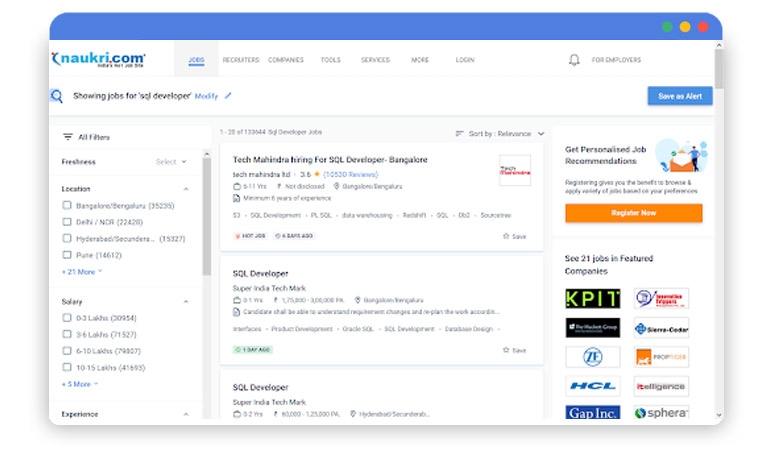Click the pencil edit icon beside Modify
The image size is (762, 450).
(x=228, y=96)
